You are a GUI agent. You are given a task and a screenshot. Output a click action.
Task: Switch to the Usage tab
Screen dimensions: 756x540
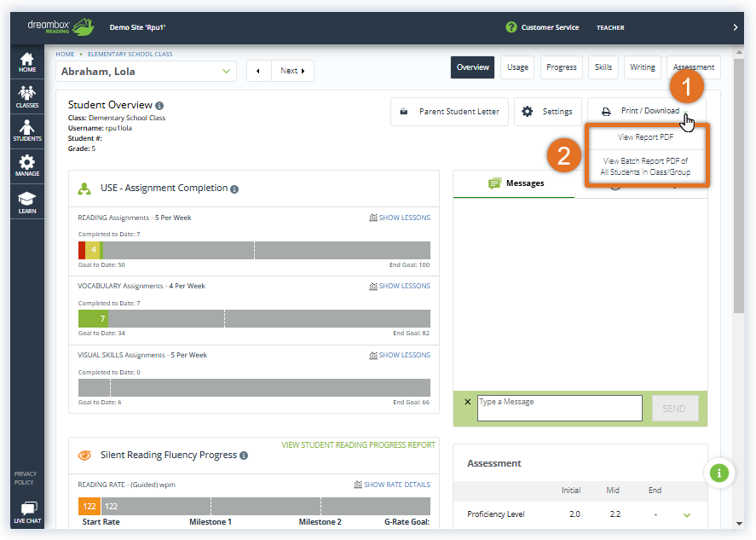(517, 67)
